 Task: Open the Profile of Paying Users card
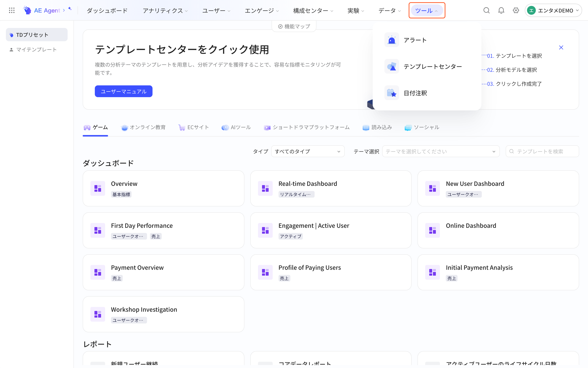[331, 272]
